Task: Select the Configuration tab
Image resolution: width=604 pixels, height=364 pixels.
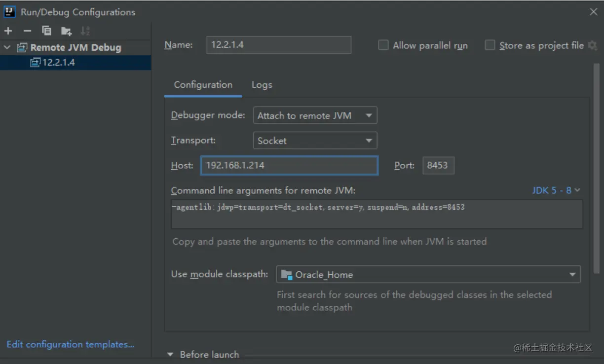Action: (x=203, y=85)
